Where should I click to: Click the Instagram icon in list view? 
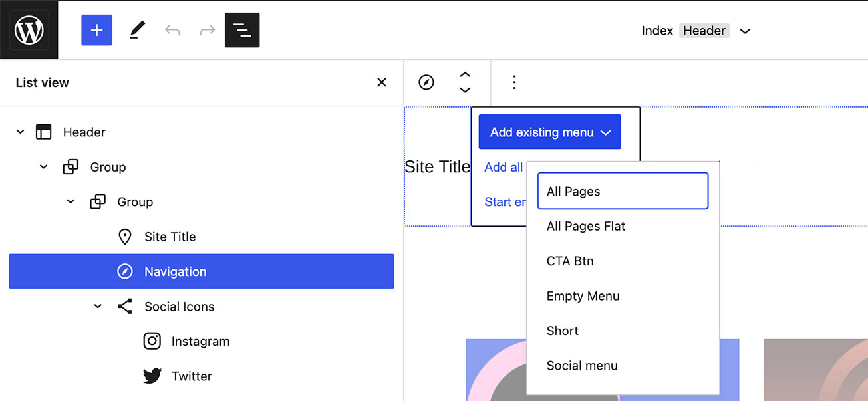[x=152, y=341]
